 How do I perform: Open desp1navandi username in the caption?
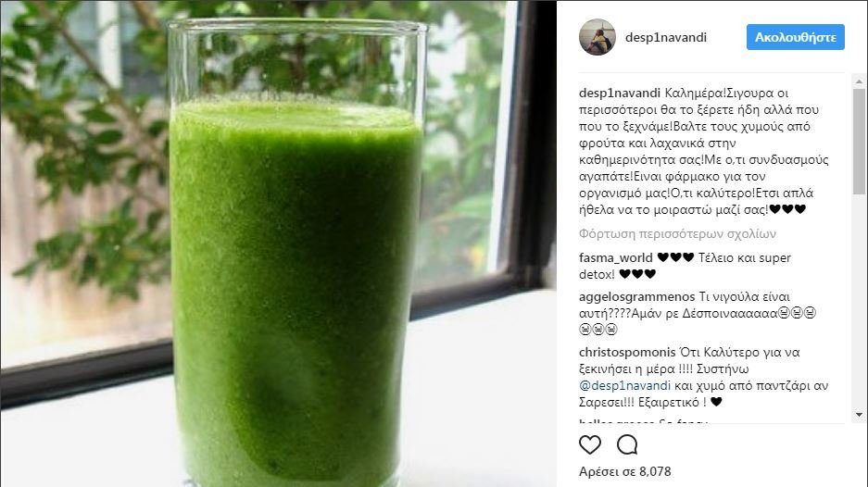point(620,93)
